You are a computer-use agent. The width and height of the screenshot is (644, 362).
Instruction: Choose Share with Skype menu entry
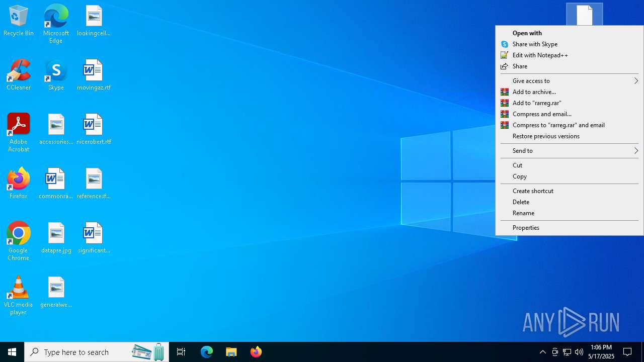tap(570, 44)
